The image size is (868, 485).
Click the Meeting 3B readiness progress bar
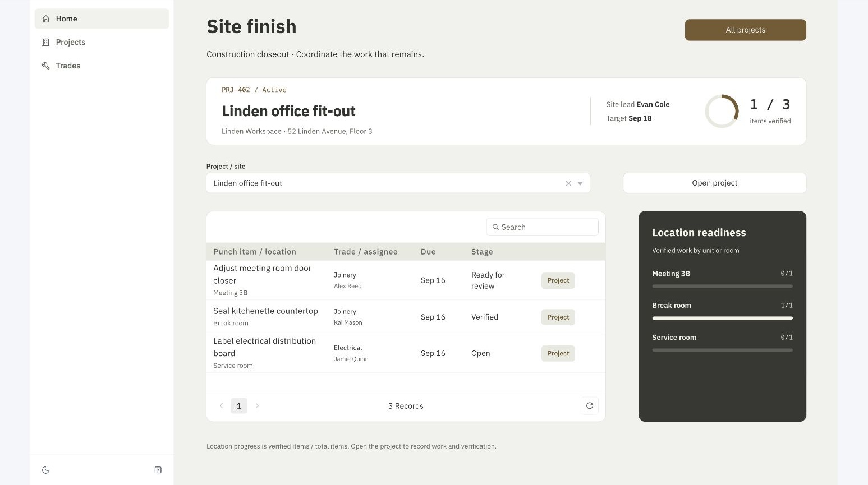click(722, 286)
